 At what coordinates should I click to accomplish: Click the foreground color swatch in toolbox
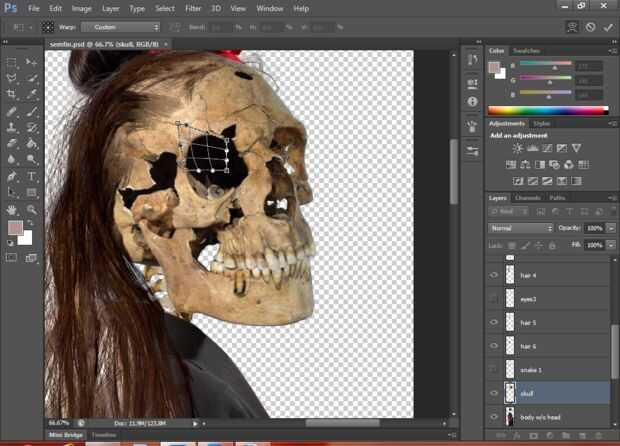[15, 229]
